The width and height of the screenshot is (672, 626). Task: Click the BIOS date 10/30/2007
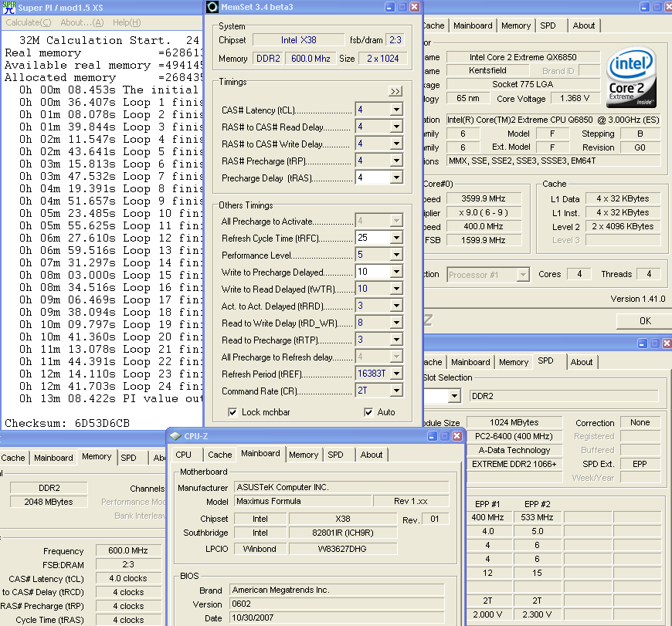click(337, 618)
